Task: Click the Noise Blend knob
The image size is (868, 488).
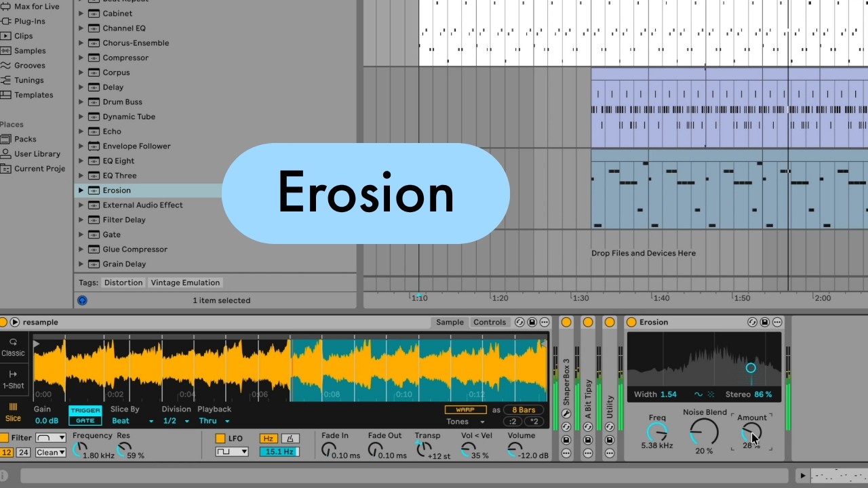Action: pyautogui.click(x=704, y=432)
